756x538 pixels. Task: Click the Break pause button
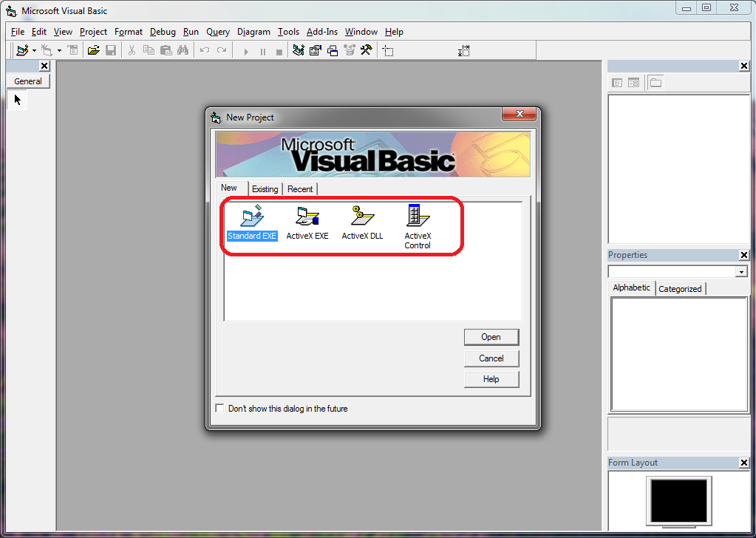click(263, 52)
